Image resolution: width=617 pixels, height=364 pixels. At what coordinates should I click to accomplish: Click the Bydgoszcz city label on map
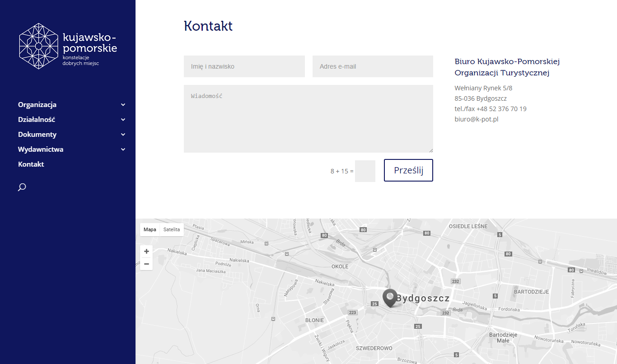click(423, 299)
